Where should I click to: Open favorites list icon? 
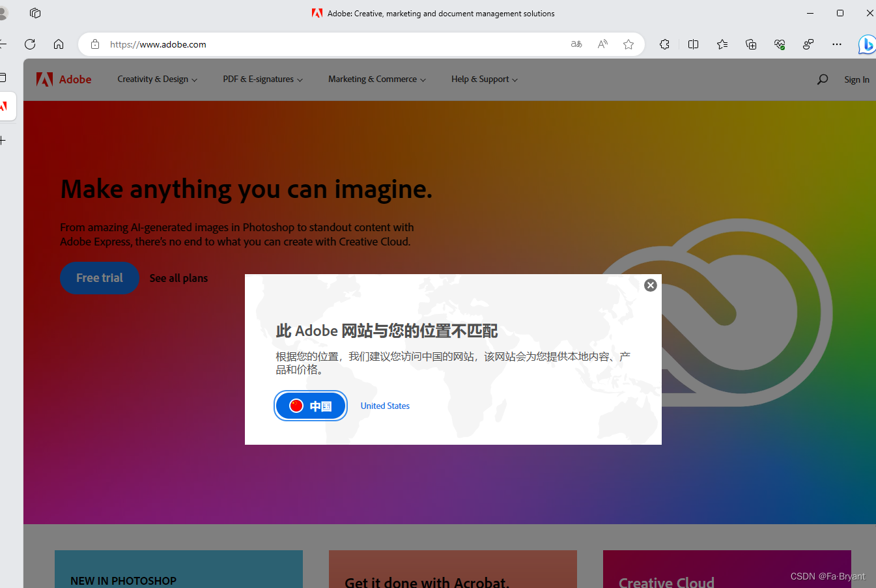click(722, 44)
